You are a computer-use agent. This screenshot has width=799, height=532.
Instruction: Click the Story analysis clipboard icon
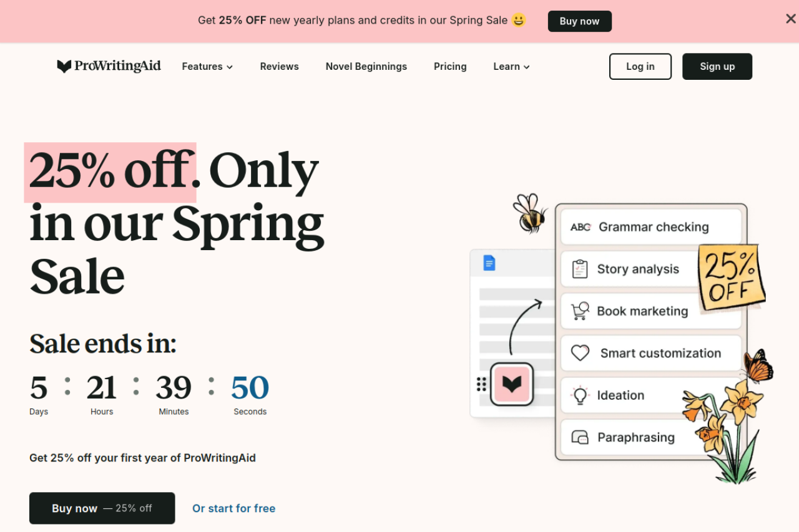(580, 269)
